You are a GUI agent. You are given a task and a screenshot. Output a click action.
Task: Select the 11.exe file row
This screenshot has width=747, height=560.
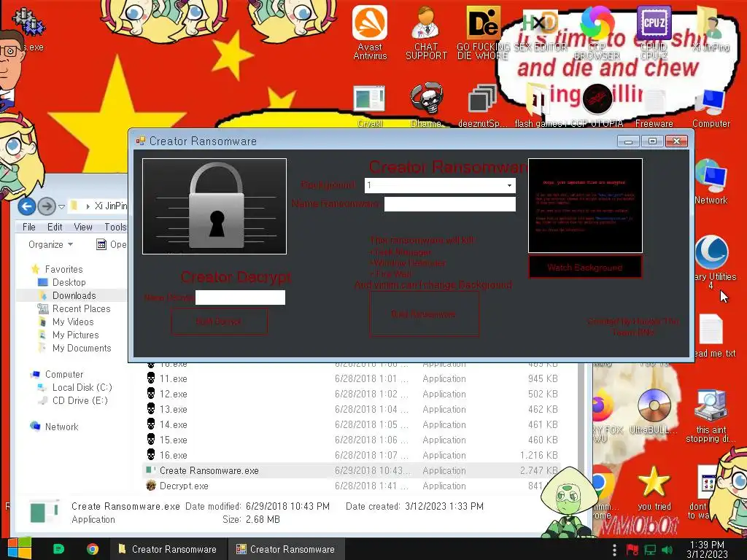[x=352, y=379]
